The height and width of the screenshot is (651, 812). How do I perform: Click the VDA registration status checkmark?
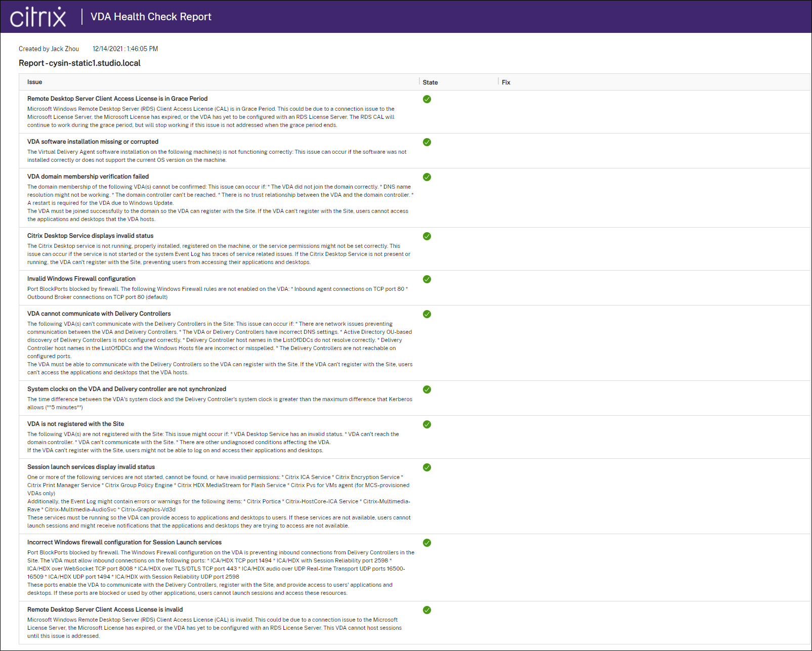pos(427,424)
